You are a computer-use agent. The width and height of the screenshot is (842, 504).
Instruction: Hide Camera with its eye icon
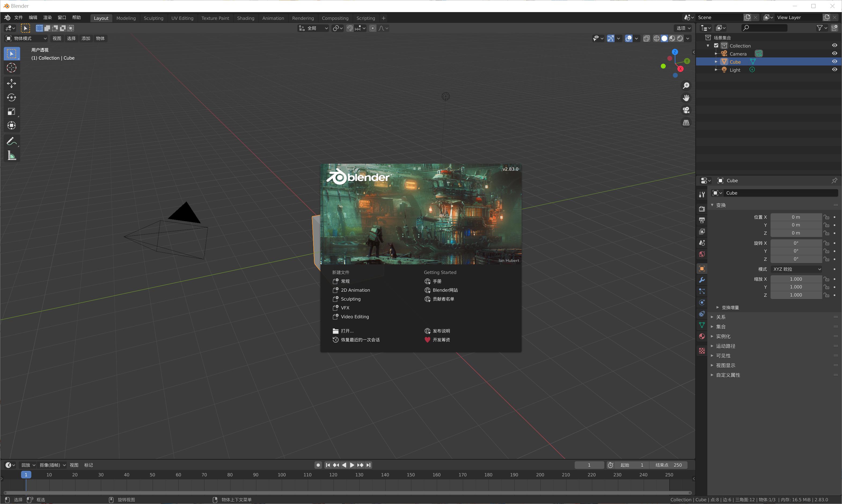(834, 53)
